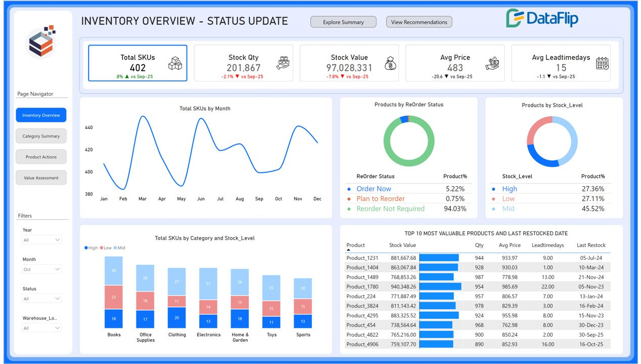The height and width of the screenshot is (364, 641).
Task: Toggle the High legend item in bar chart
Action: point(91,248)
